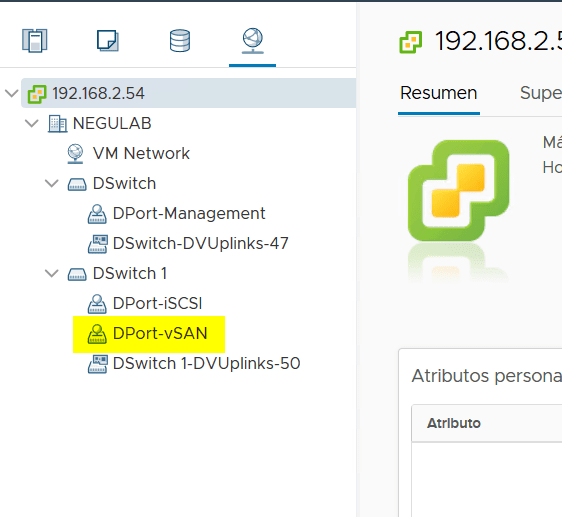Select the DSwitch label in tree
The width and height of the screenshot is (562, 517).
point(124,184)
